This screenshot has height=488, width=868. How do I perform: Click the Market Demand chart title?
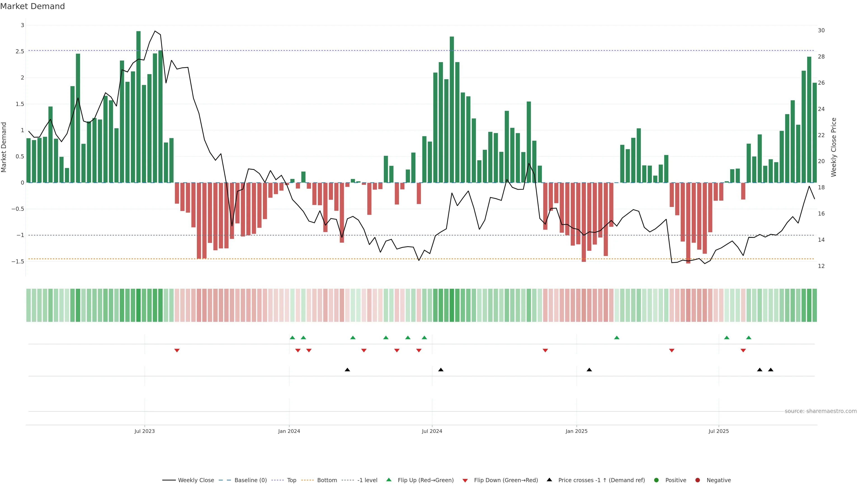pyautogui.click(x=32, y=6)
